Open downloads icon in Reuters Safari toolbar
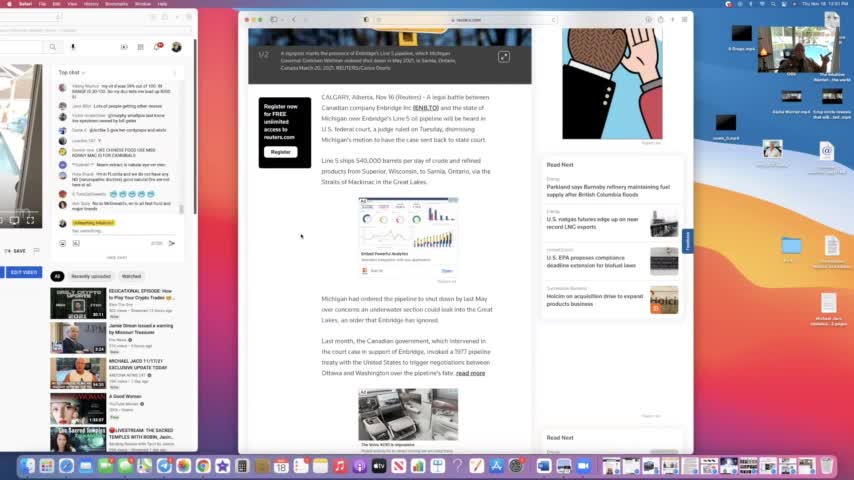 649,20
